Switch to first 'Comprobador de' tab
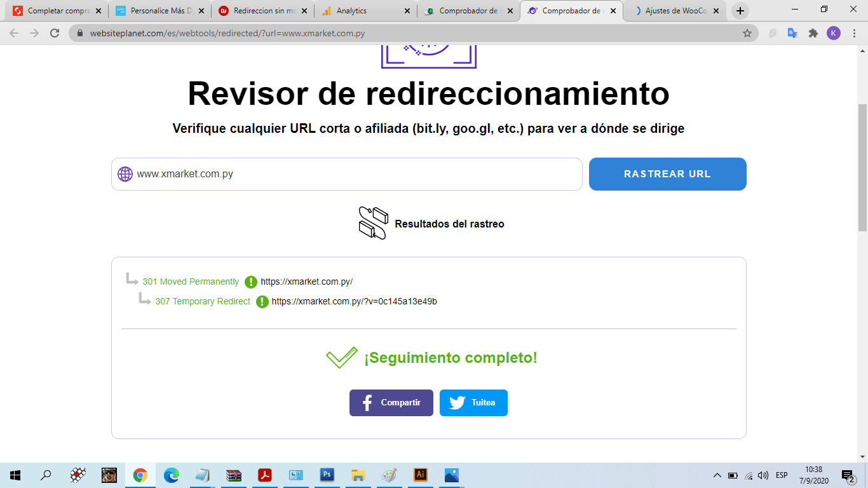Image resolution: width=868 pixels, height=488 pixels. (468, 11)
